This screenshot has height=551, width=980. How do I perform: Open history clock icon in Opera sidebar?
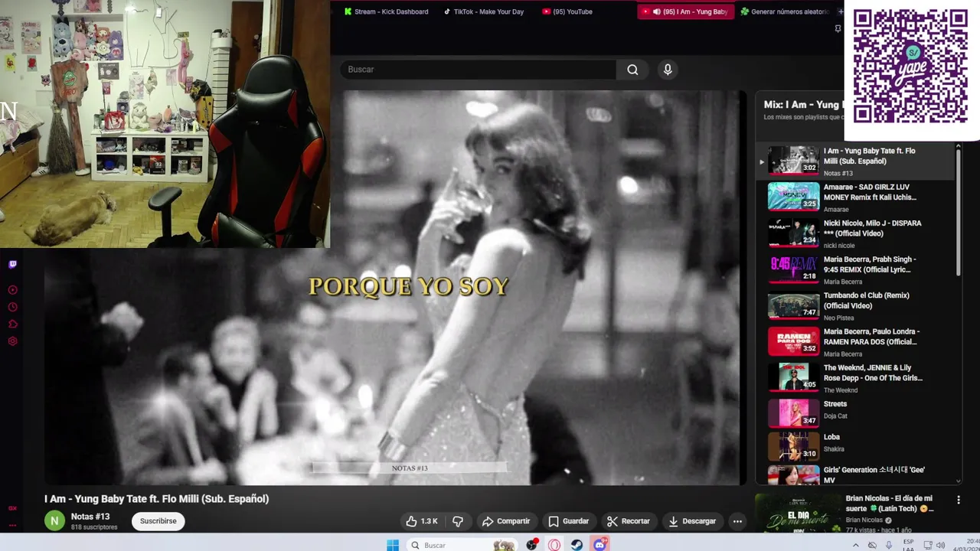pos(12,307)
